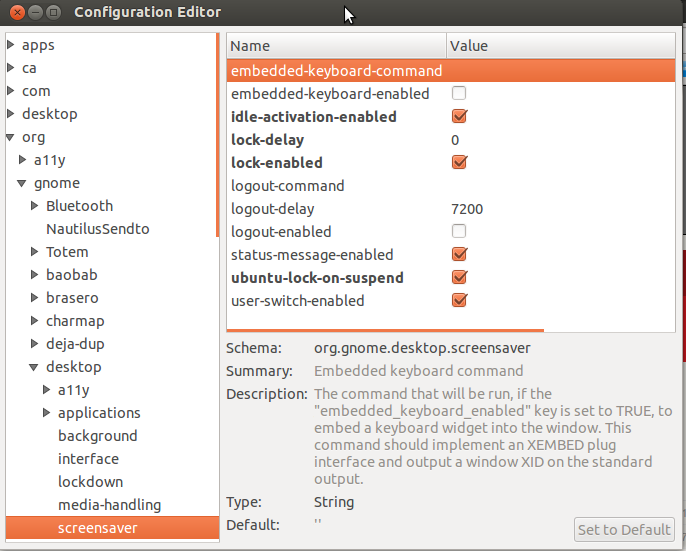Select the NautilusSendto tree item
This screenshot has width=686, height=551.
point(98,229)
